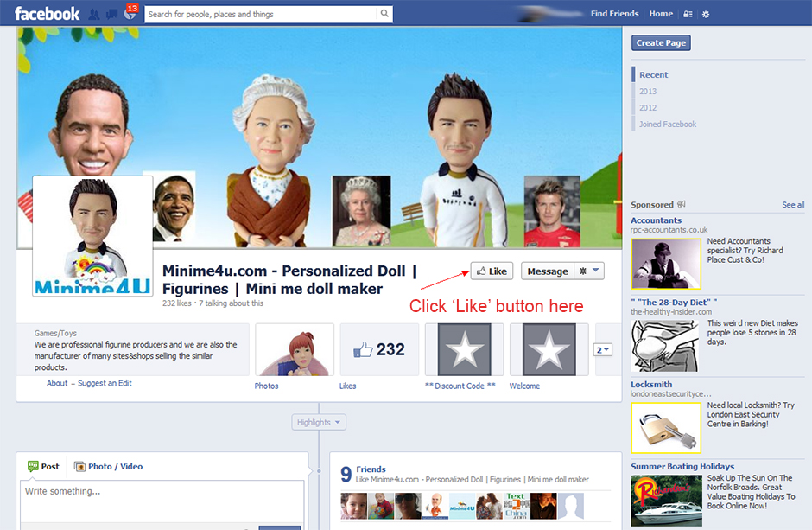The image size is (812, 530).
Task: Click the Accountants ad image
Action: click(x=666, y=263)
